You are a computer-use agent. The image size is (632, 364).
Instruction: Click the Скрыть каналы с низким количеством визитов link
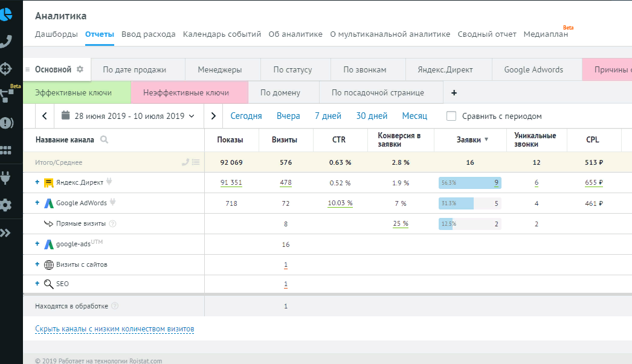[115, 329]
